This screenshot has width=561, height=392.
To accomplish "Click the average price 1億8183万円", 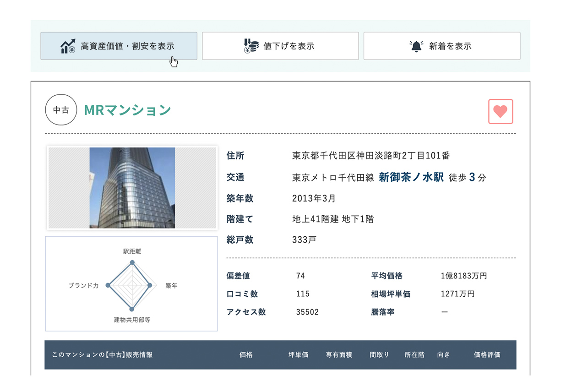I will tap(464, 276).
